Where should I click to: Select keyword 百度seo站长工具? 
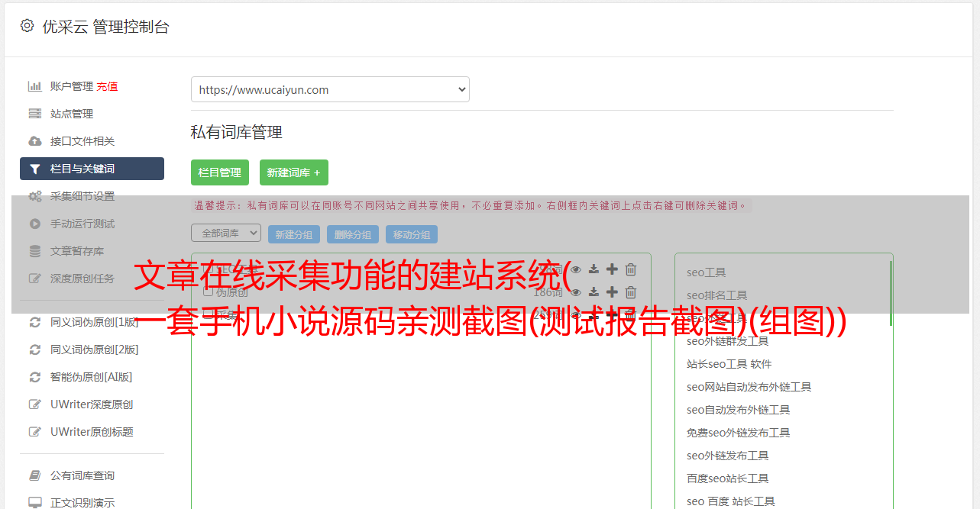coord(728,478)
